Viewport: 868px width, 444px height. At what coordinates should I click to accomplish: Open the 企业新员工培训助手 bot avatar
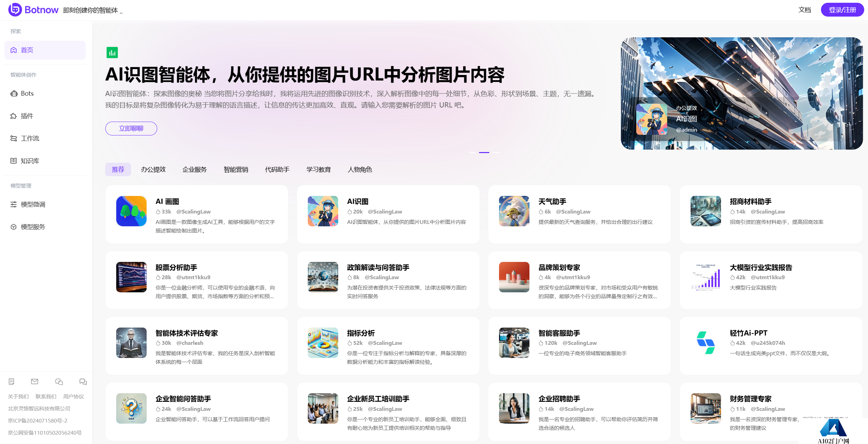pyautogui.click(x=323, y=408)
